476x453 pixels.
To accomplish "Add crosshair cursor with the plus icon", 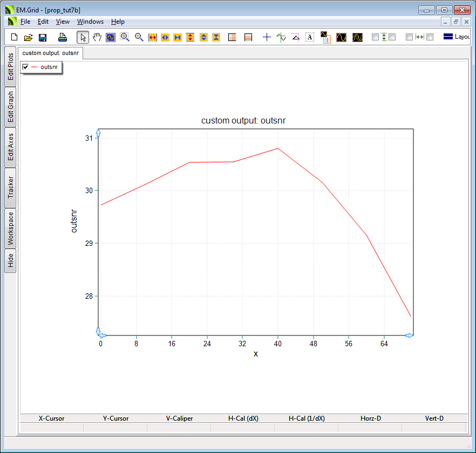I will [267, 37].
